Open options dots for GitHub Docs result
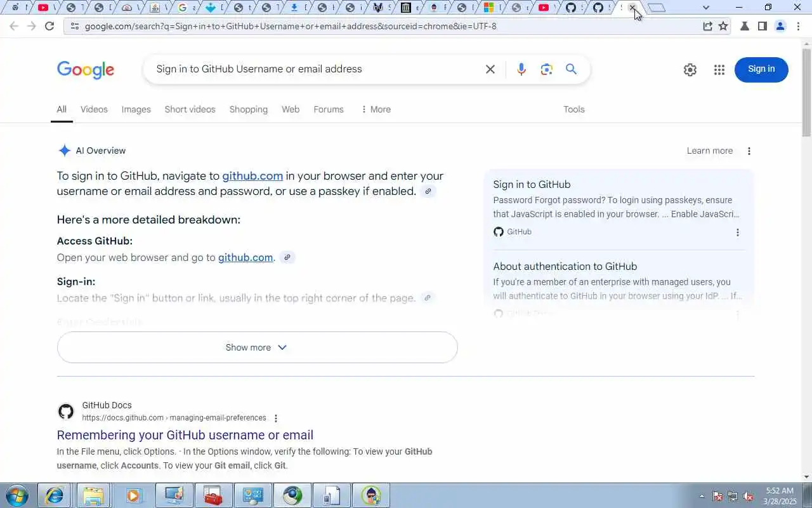Image resolution: width=812 pixels, height=508 pixels. click(x=275, y=418)
